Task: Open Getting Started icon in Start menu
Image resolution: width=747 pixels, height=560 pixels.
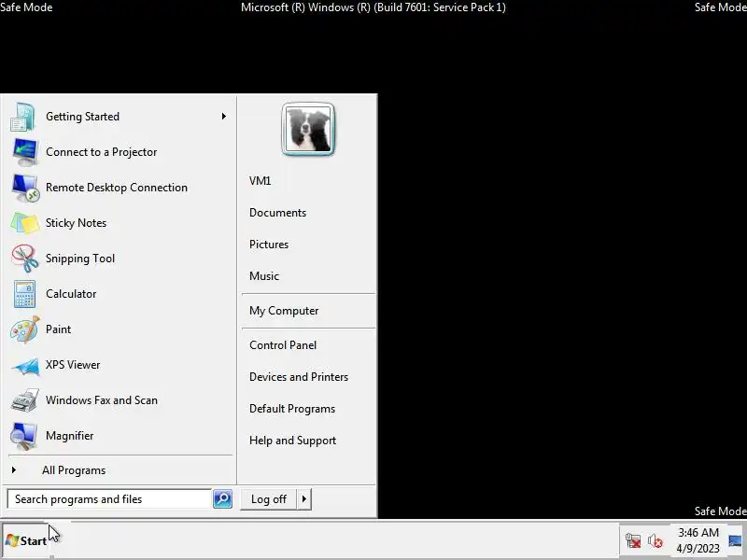Action: tap(22, 117)
